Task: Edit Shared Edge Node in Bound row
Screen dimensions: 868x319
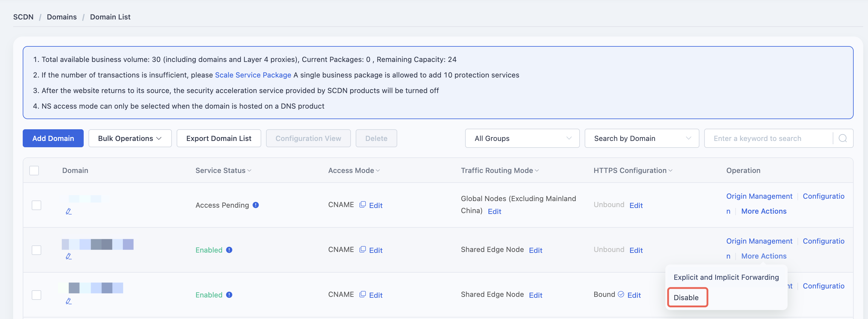Action: pyautogui.click(x=535, y=295)
